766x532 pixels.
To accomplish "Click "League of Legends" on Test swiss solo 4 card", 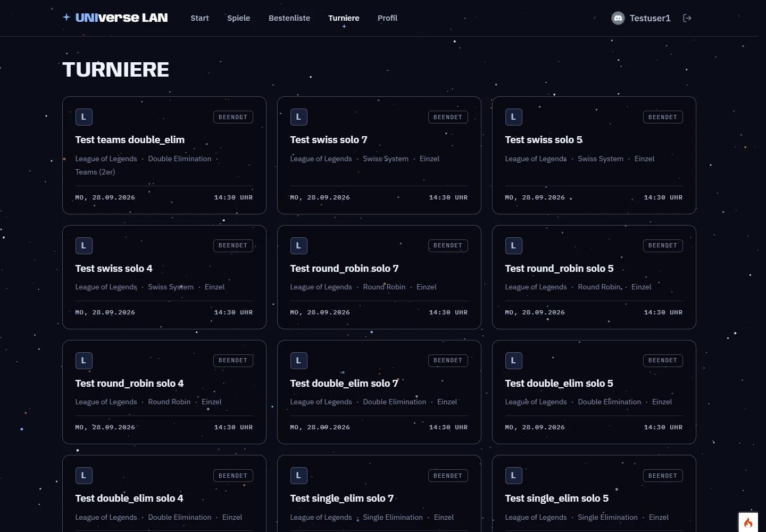I will (106, 287).
